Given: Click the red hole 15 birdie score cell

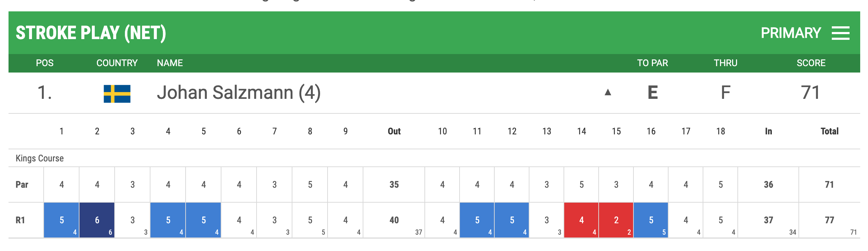Looking at the screenshot, I should pos(616,220).
